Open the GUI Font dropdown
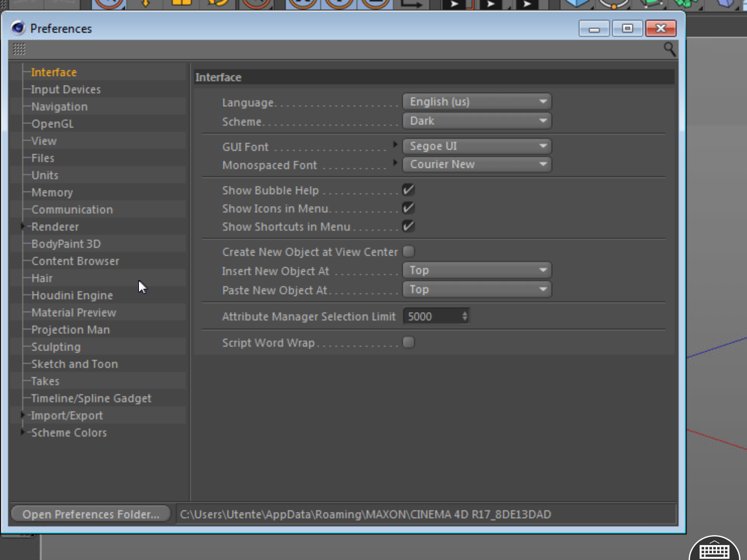 tap(476, 146)
